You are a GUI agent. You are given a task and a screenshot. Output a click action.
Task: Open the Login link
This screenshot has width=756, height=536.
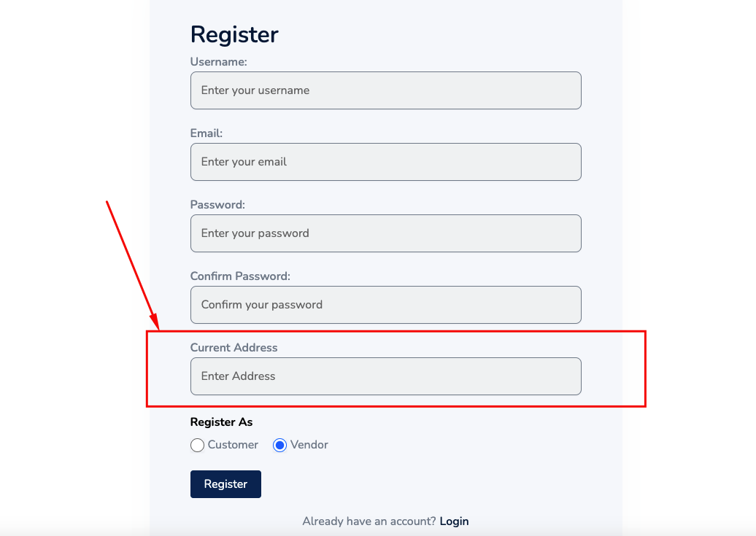[x=454, y=521]
